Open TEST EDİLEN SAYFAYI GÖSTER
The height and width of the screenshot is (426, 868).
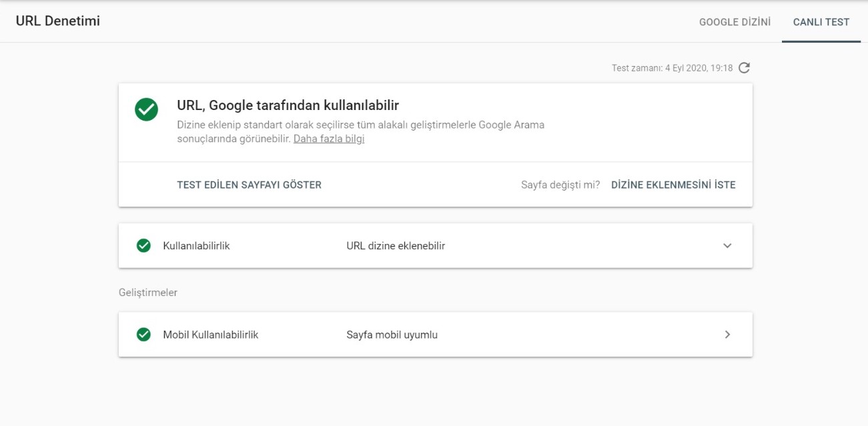pyautogui.click(x=249, y=185)
